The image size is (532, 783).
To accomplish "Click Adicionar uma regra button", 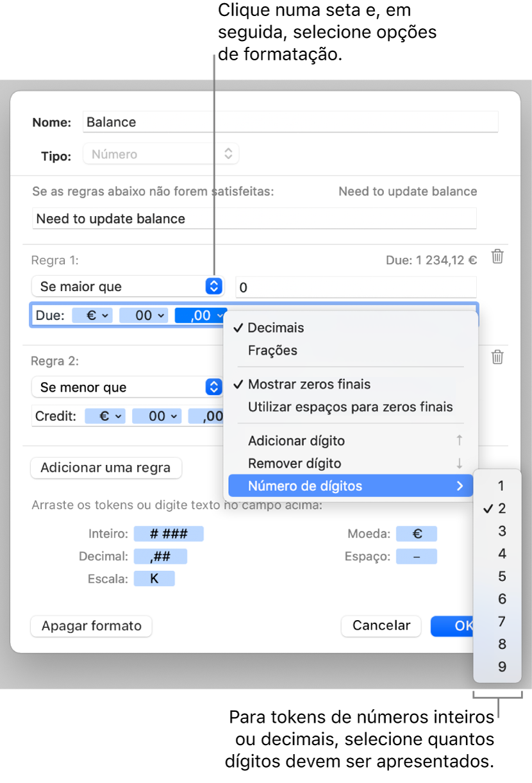I will pos(106,467).
